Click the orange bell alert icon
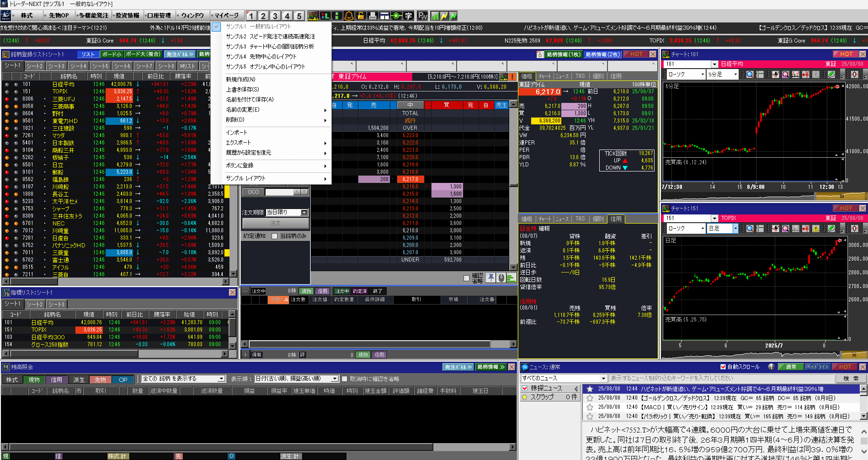 (x=349, y=16)
